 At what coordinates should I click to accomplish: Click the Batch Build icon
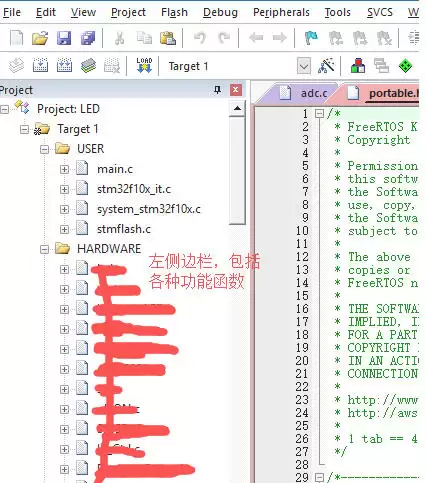tap(88, 65)
